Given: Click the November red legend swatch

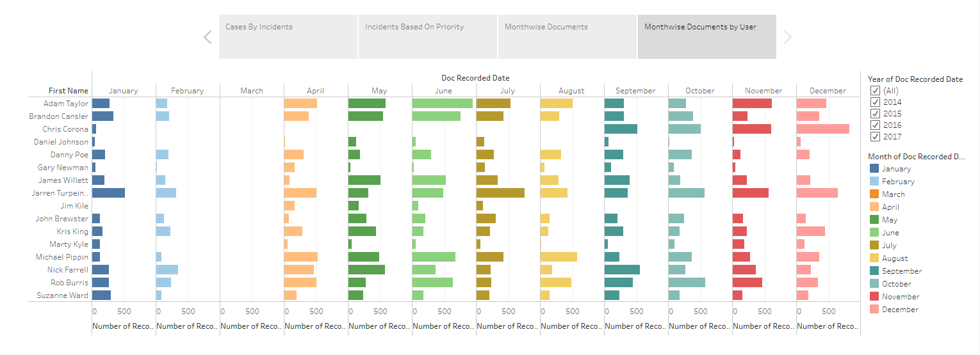Looking at the screenshot, I should tap(874, 297).
